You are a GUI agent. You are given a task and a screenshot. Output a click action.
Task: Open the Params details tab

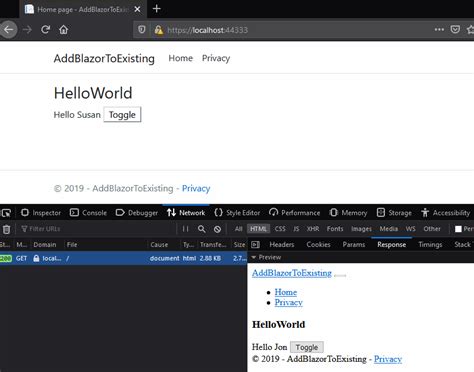pyautogui.click(x=354, y=245)
